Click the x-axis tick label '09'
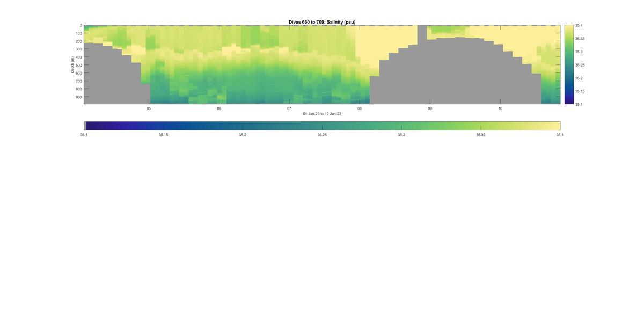 (x=430, y=108)
